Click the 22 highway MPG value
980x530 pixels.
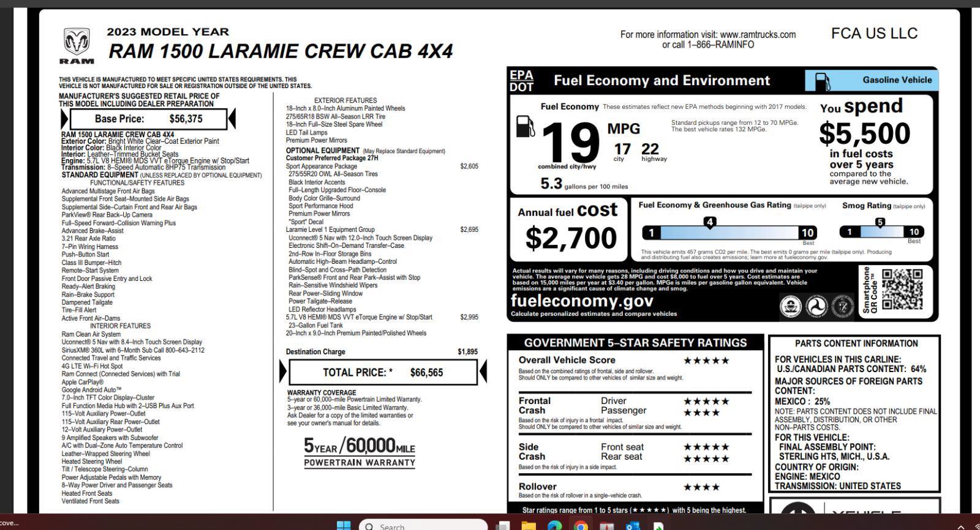[650, 149]
